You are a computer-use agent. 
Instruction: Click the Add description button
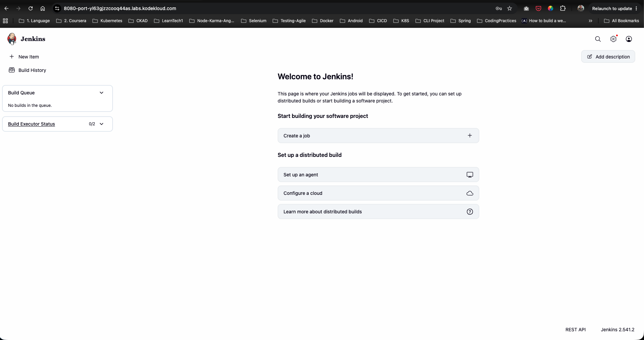[x=608, y=56]
